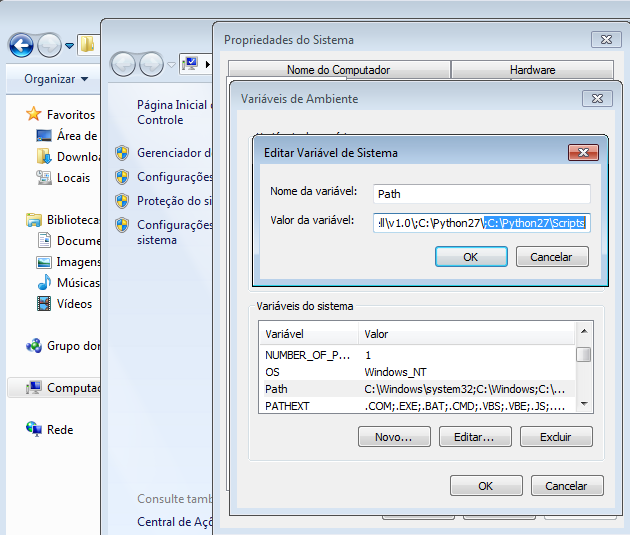The width and height of the screenshot is (630, 535).
Task: Select the OS system variable row
Action: [417, 372]
